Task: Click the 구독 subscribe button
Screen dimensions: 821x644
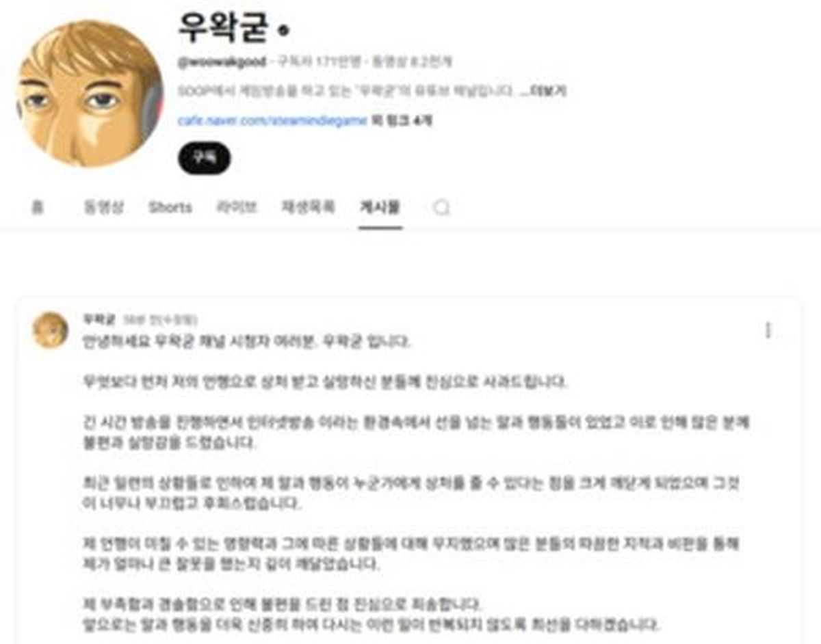Action: click(x=204, y=158)
